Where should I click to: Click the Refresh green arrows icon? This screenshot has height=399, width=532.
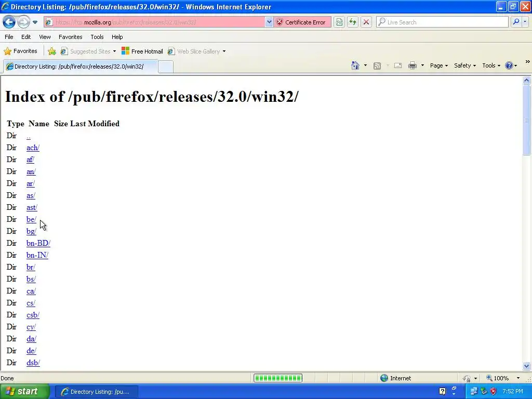click(x=353, y=22)
